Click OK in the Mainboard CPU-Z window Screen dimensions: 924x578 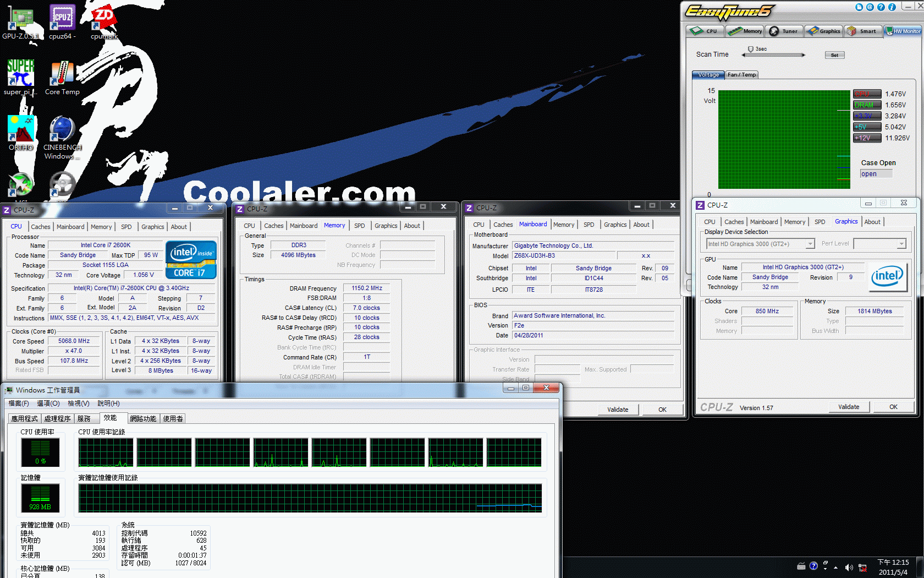point(662,410)
